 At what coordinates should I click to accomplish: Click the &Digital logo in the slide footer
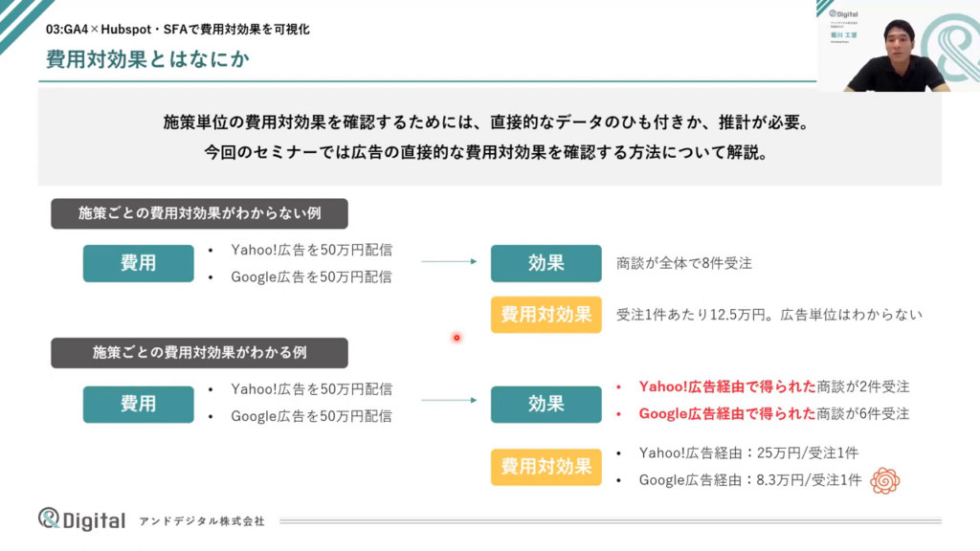pyautogui.click(x=81, y=519)
